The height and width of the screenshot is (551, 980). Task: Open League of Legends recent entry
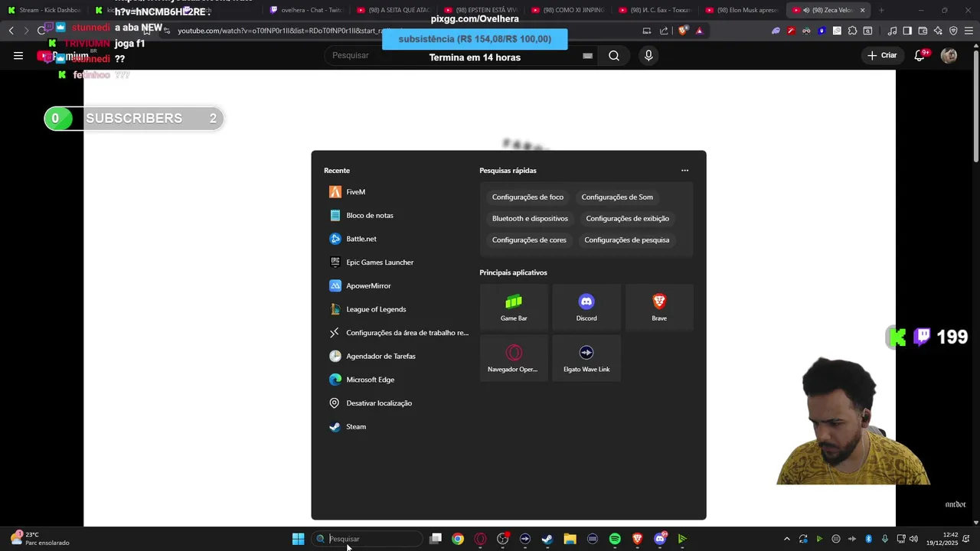click(397, 309)
